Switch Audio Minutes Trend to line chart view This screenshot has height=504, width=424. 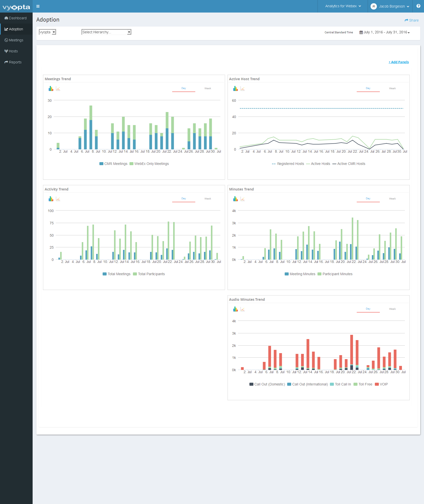coord(243,309)
